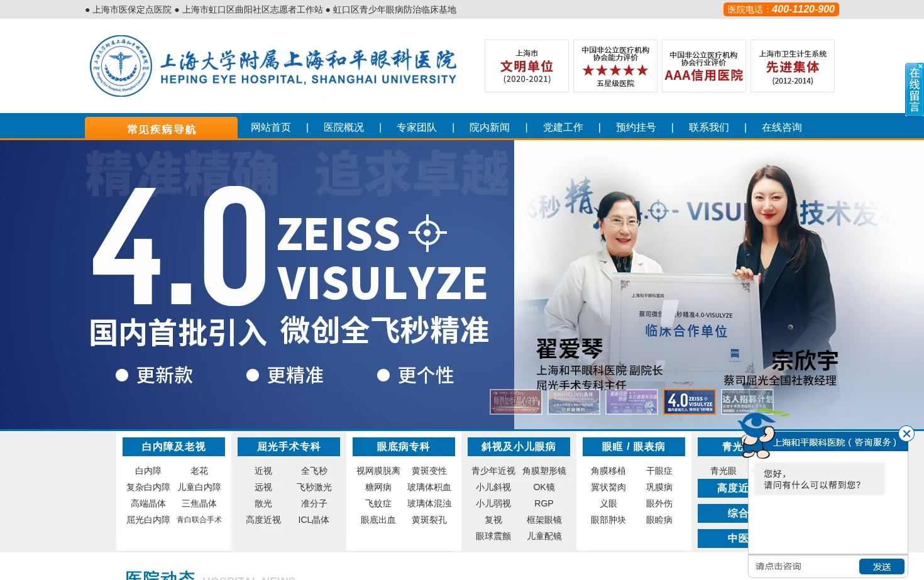
Task: Open the 黄斑裂孔 link
Action: click(x=429, y=520)
